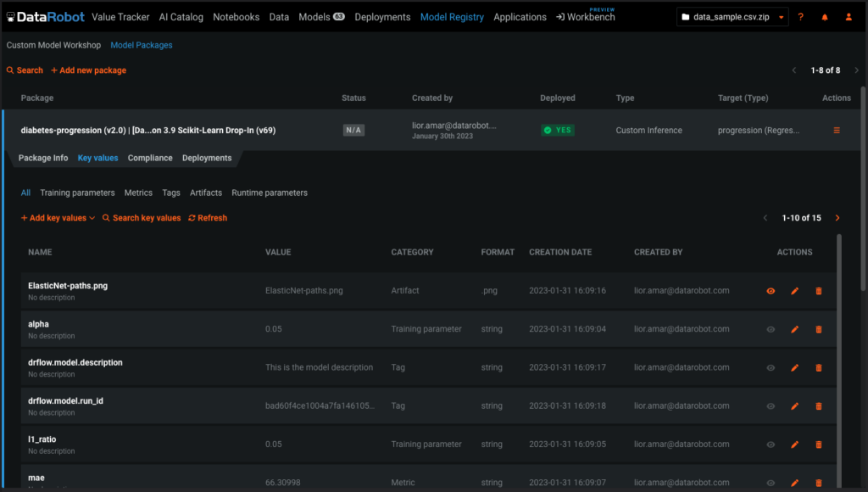The image size is (868, 492).
Task: Open the data_sample.csv.zip project dropdown
Action: point(732,17)
